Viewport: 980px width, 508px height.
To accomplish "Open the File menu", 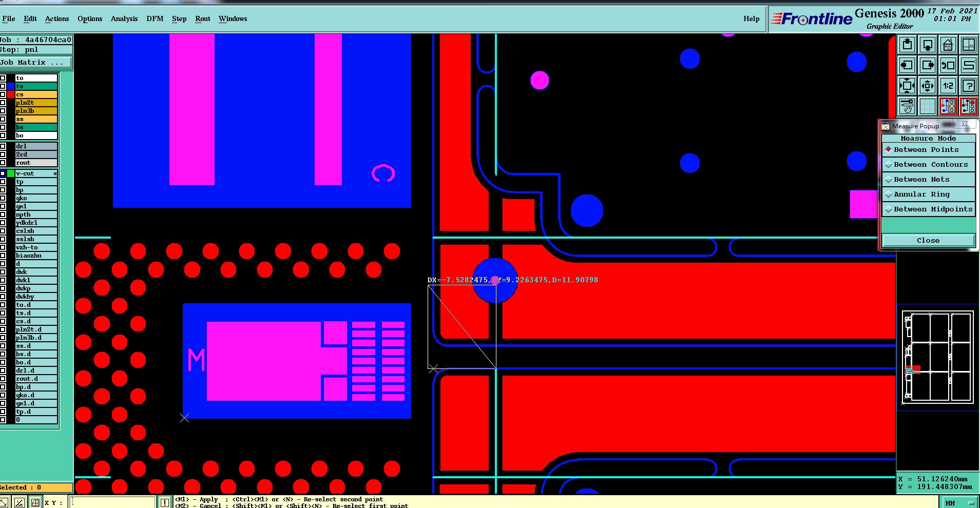I will click(9, 19).
